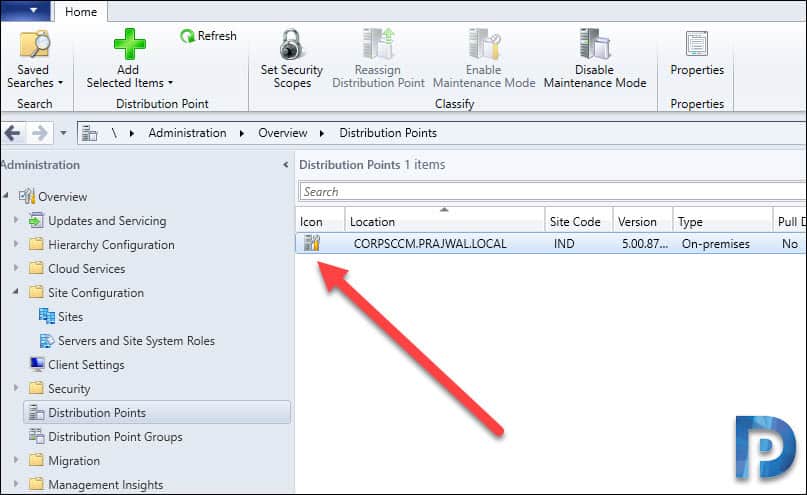Click the green plus Add Selected Items icon
807x495 pixels.
pyautogui.click(x=129, y=44)
